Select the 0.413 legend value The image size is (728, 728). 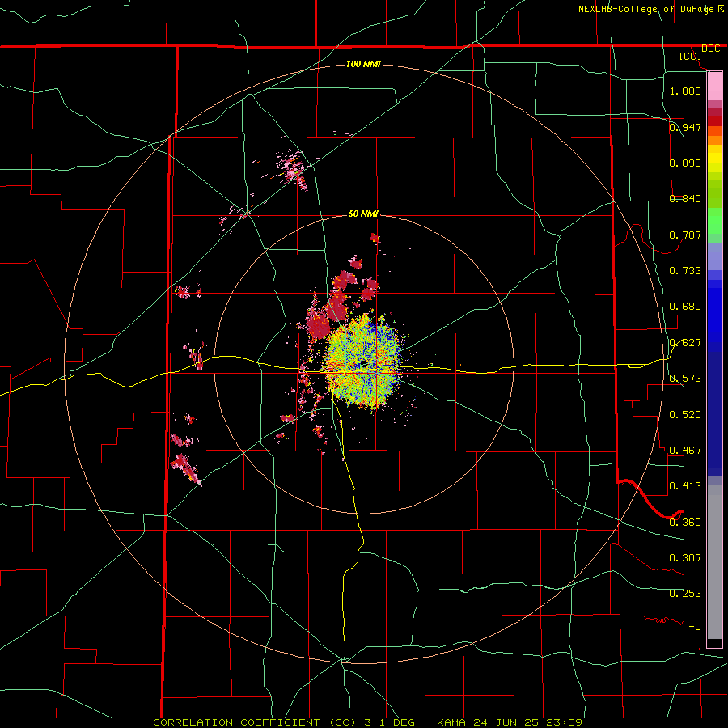pos(685,485)
